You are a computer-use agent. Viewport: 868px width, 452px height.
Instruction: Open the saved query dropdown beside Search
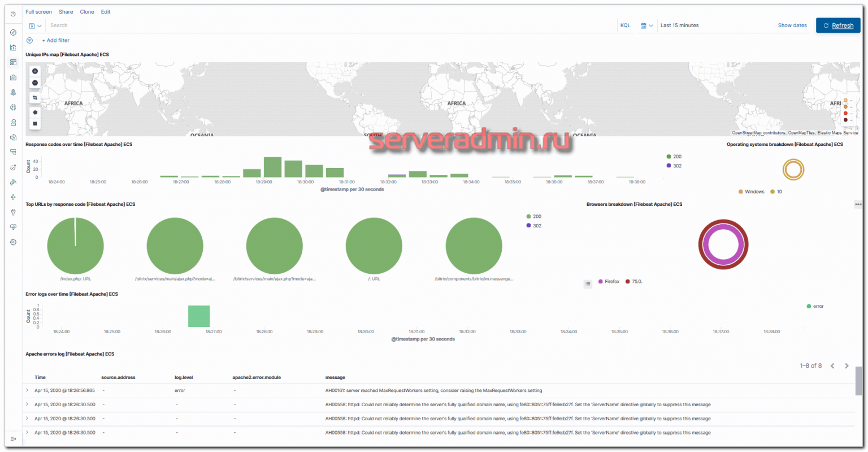tap(35, 26)
